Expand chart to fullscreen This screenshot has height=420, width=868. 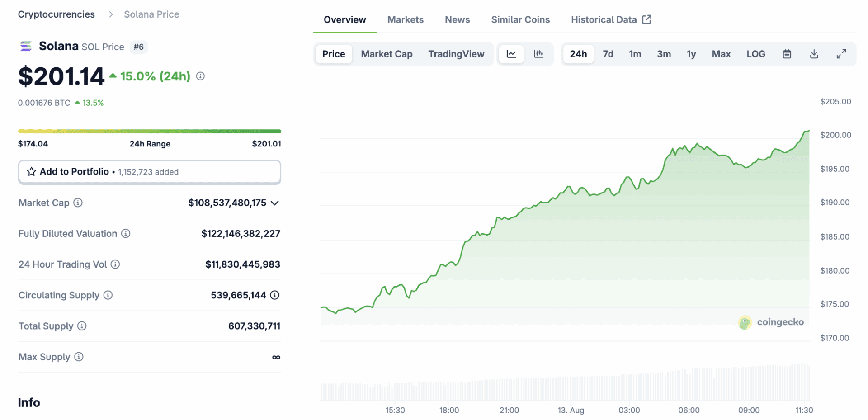[841, 54]
